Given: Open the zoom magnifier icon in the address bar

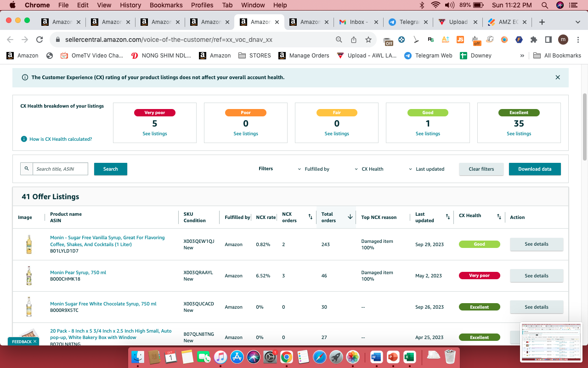Looking at the screenshot, I should pos(339,40).
